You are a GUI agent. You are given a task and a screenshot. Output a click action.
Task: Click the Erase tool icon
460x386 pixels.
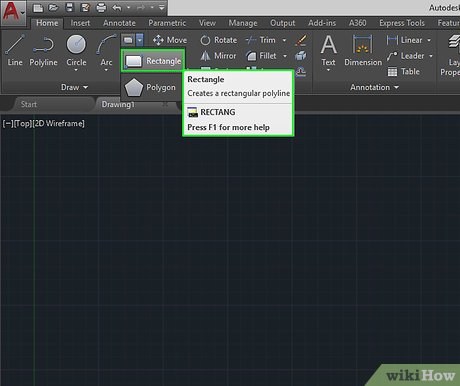tap(301, 40)
